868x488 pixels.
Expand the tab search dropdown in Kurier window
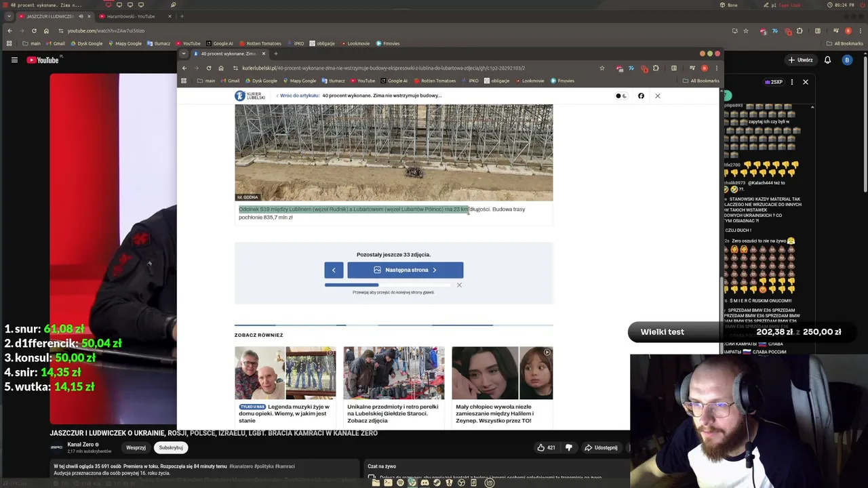pos(185,54)
